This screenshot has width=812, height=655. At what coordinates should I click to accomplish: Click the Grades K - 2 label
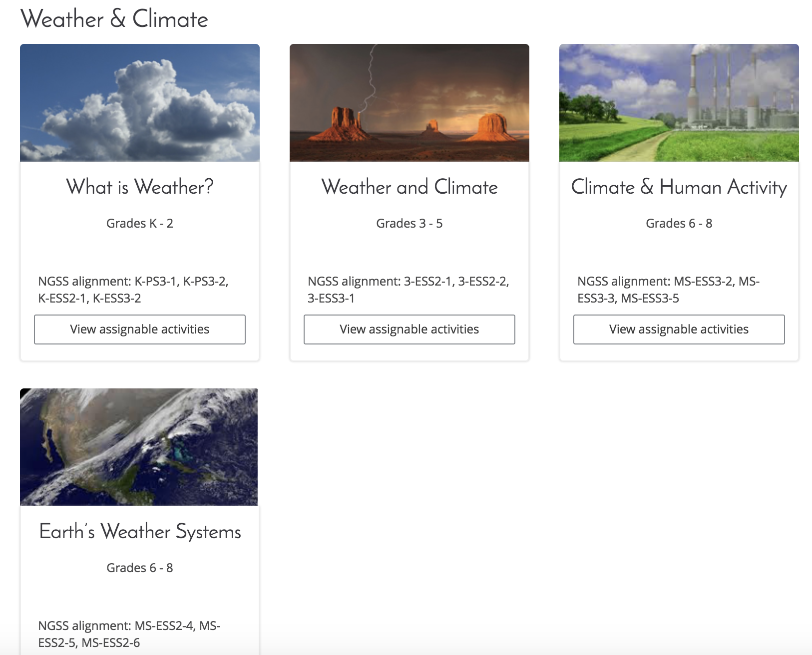pos(140,223)
